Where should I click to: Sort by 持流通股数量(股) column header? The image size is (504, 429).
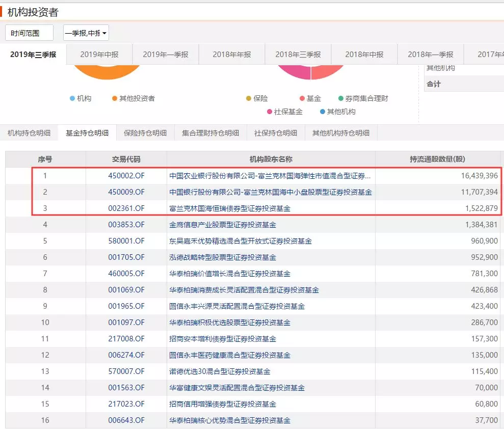click(x=438, y=159)
